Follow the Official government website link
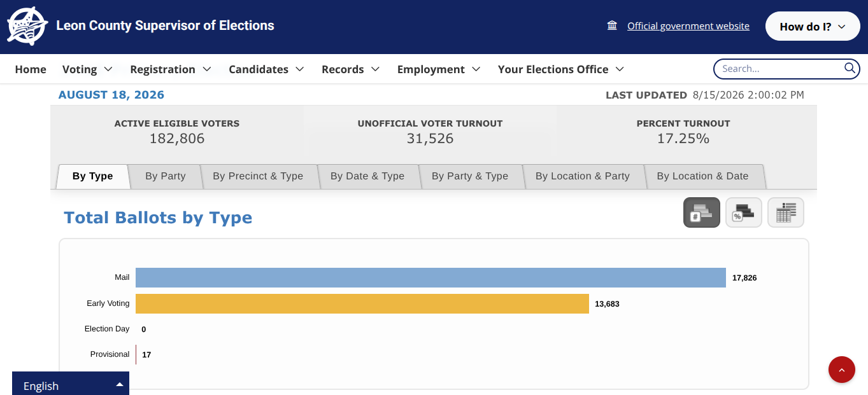This screenshot has width=868, height=395. click(x=688, y=26)
